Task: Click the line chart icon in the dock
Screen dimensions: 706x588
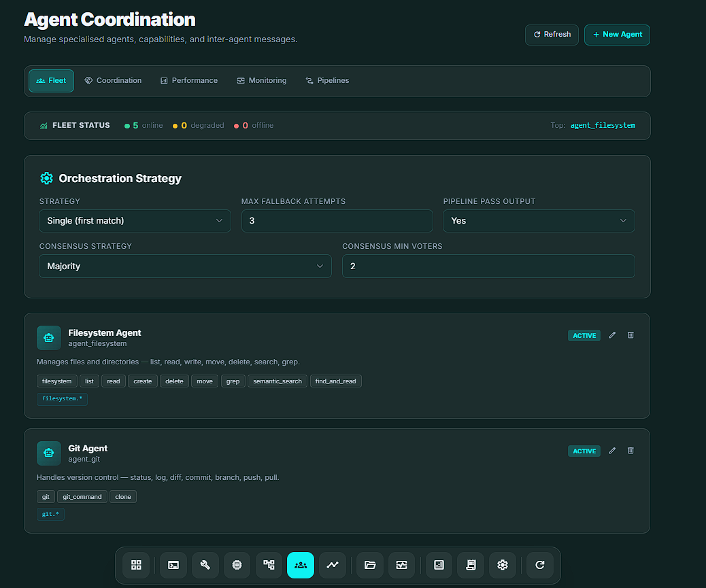Action: 333,565
